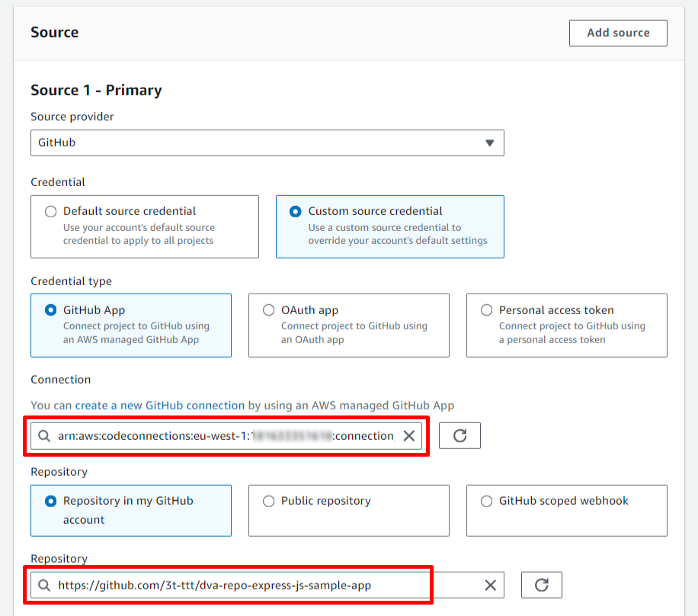The height and width of the screenshot is (616, 698).
Task: Clear the Connection ARN field with the X icon
Action: [408, 435]
